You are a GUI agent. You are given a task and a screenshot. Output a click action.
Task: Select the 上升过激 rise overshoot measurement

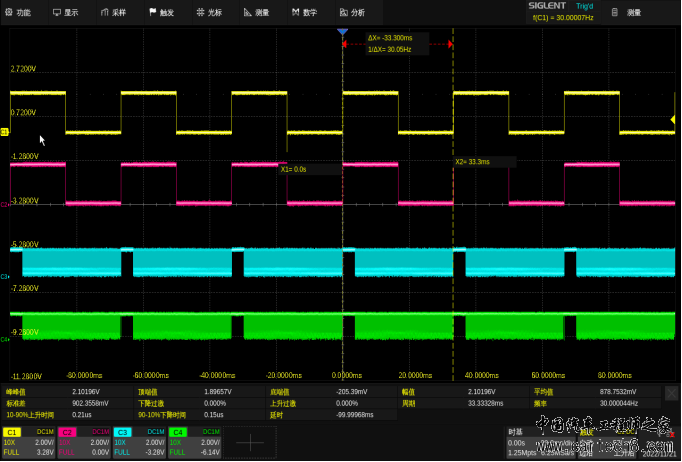(x=331, y=404)
